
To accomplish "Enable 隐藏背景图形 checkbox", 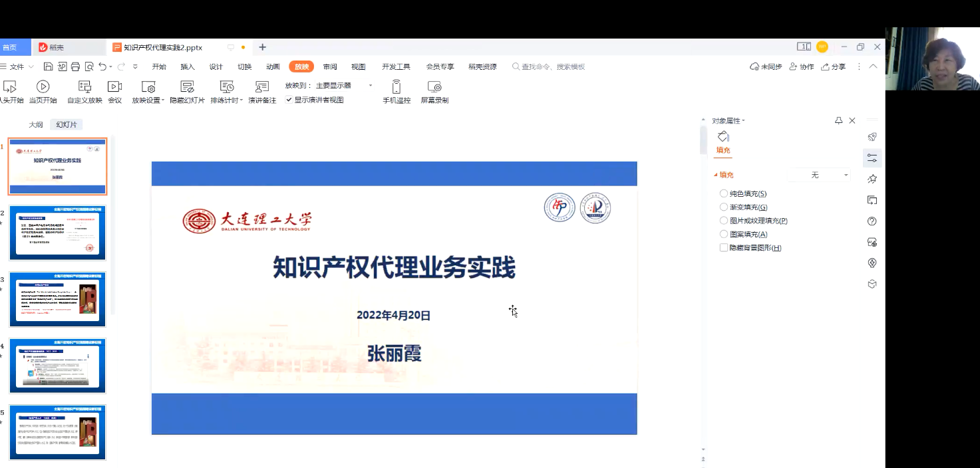I will (x=724, y=248).
